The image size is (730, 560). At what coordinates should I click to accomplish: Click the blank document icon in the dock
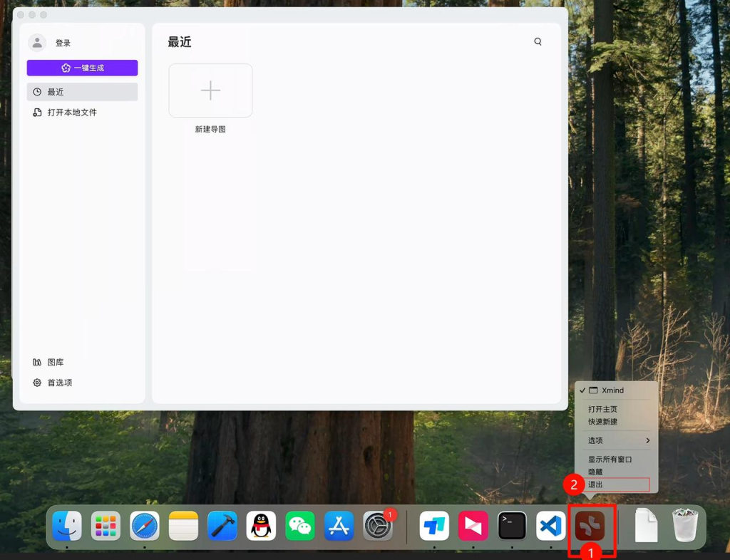[646, 526]
